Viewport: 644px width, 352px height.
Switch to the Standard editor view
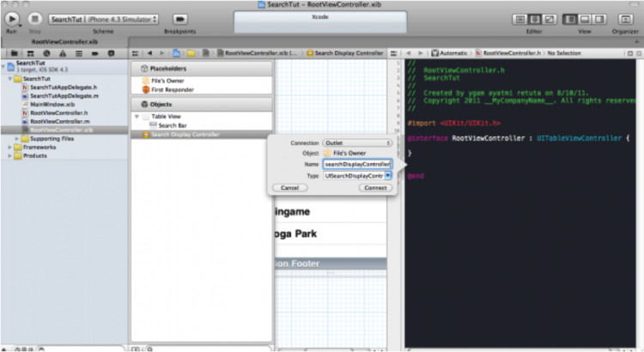coord(519,19)
